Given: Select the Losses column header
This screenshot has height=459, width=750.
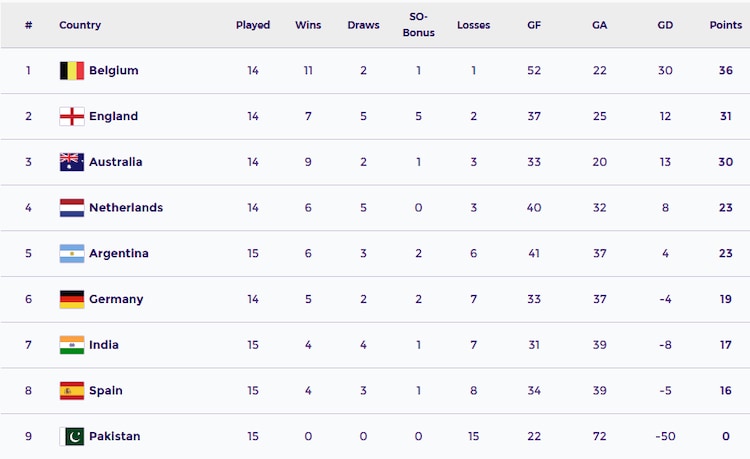Looking at the screenshot, I should point(474,25).
